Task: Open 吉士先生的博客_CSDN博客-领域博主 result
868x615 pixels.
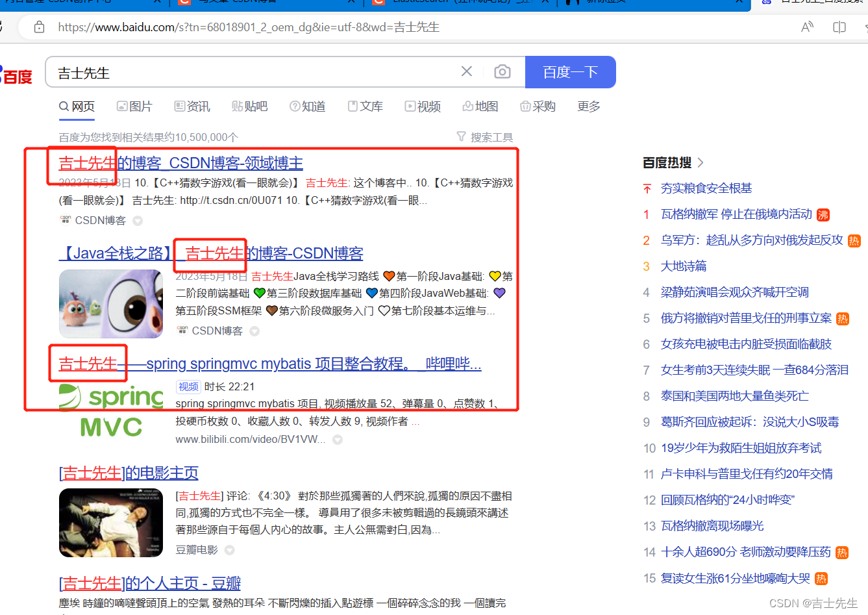Action: click(181, 163)
